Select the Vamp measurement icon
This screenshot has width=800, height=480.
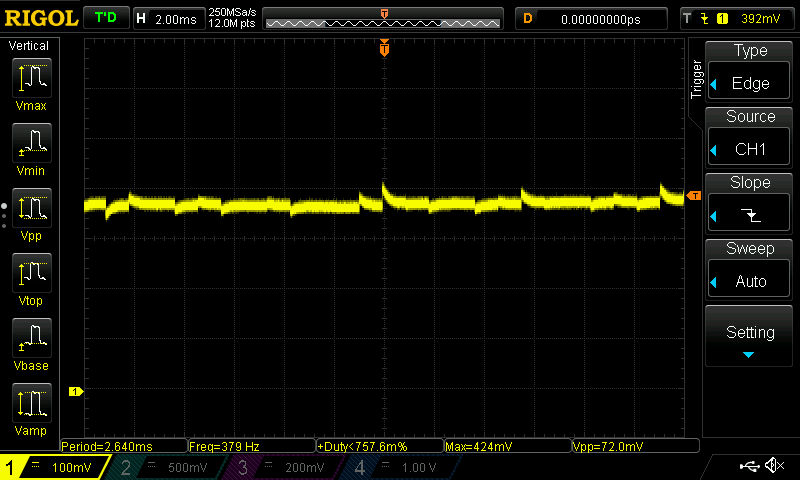[31, 403]
